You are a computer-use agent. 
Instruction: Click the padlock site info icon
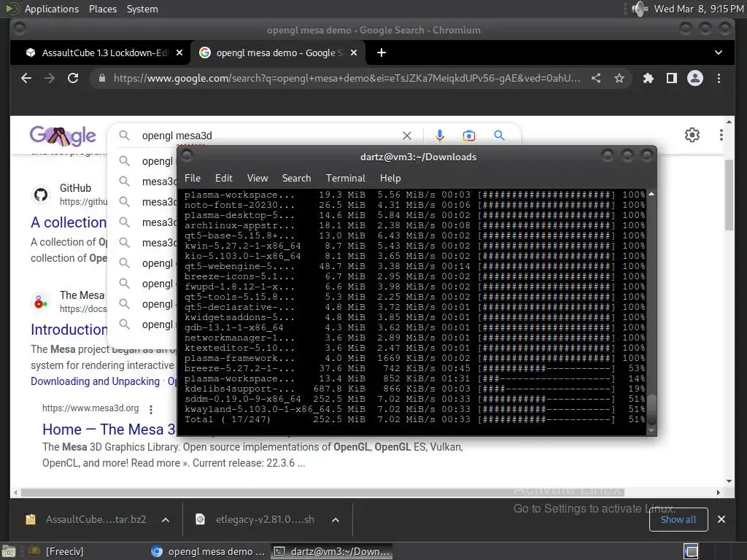(102, 78)
